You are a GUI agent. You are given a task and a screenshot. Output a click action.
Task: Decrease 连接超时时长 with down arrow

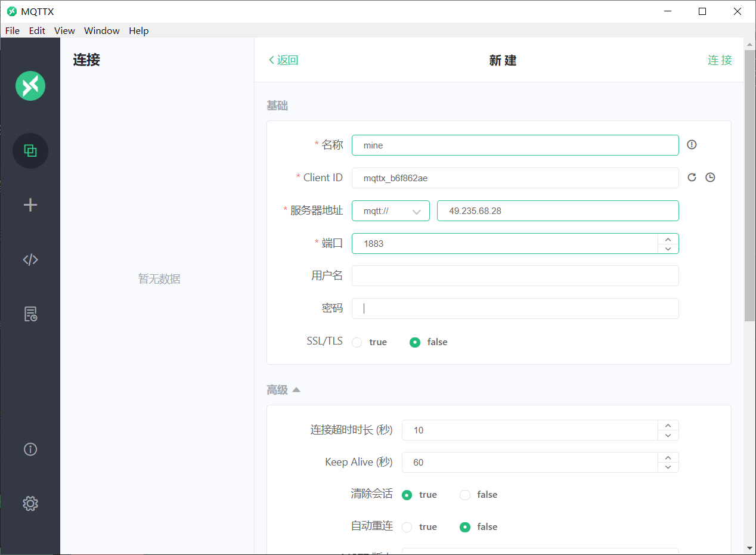668,435
